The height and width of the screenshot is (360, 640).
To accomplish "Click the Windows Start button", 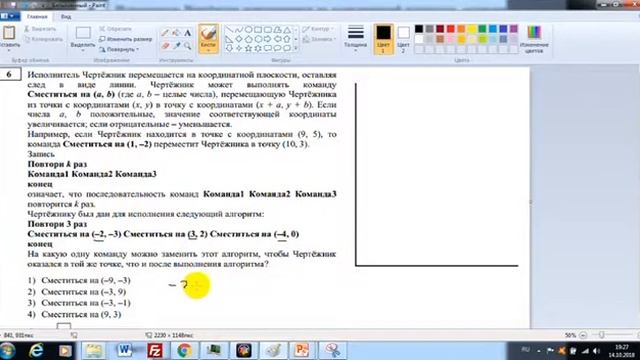I will pos(7,351).
